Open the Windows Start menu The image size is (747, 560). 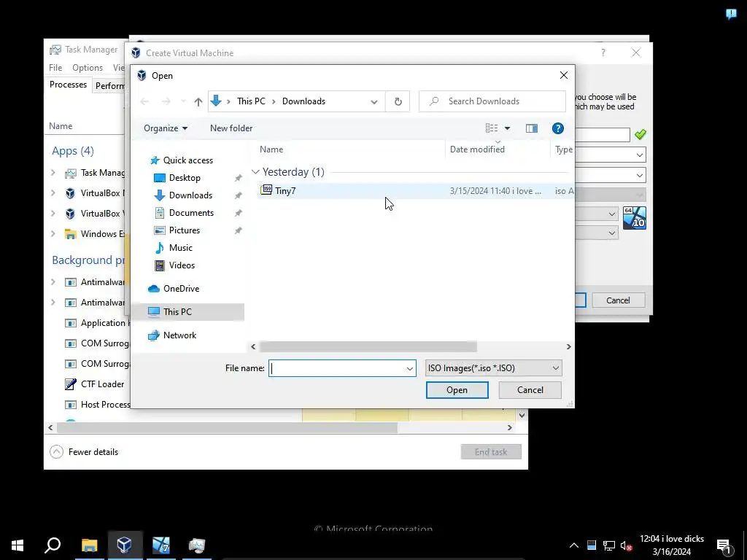tap(18, 545)
